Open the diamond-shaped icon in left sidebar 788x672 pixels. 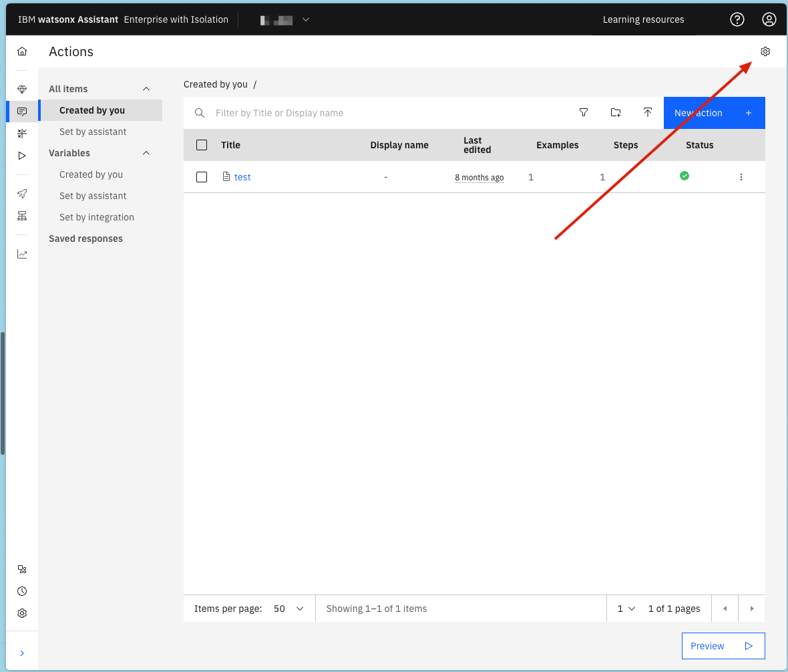tap(22, 90)
